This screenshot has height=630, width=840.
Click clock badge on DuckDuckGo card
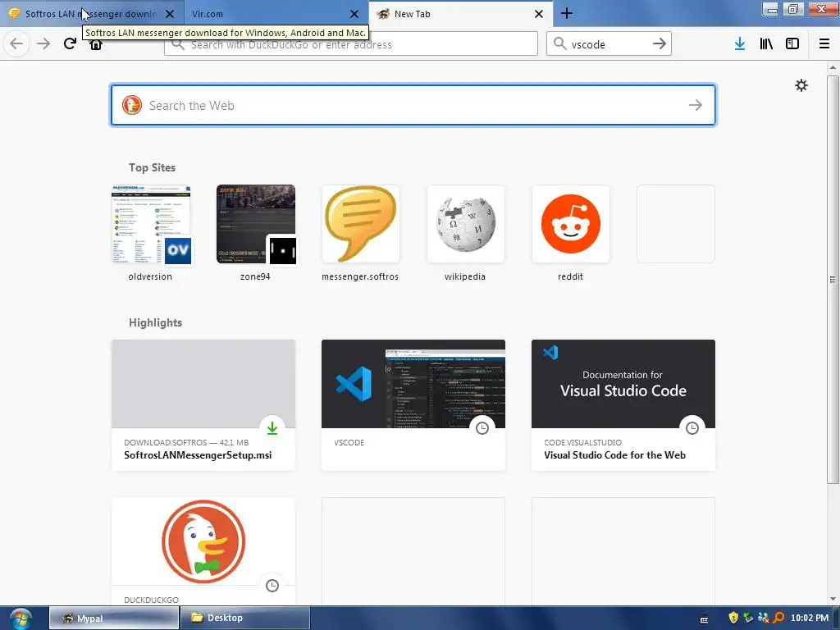click(x=272, y=586)
